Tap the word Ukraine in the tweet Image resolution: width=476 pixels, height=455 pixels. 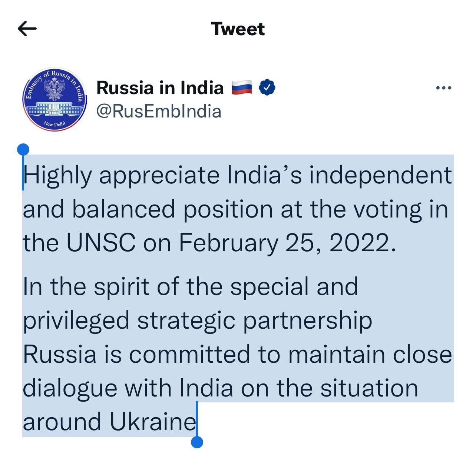click(x=153, y=422)
